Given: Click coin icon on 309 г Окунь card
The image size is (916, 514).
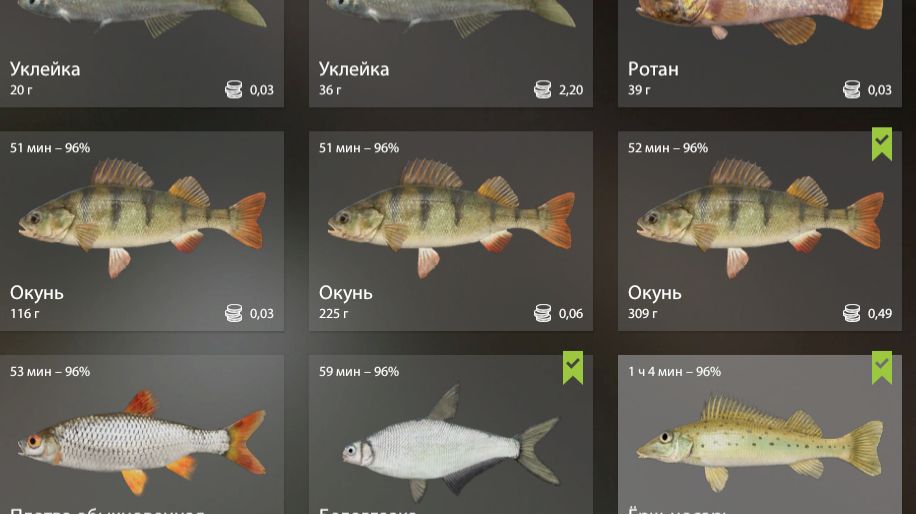Looking at the screenshot, I should pyautogui.click(x=852, y=313).
